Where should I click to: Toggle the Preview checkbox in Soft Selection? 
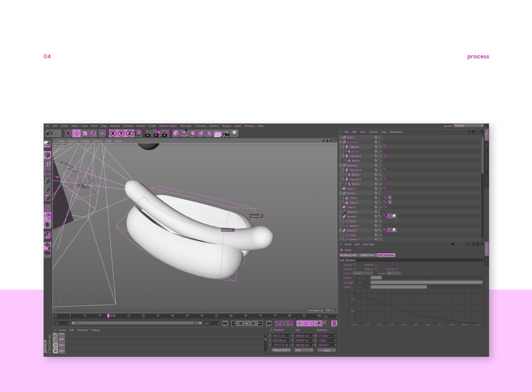pyautogui.click(x=376, y=265)
